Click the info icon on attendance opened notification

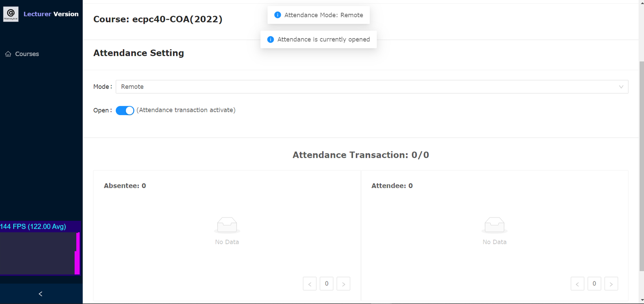coord(270,39)
